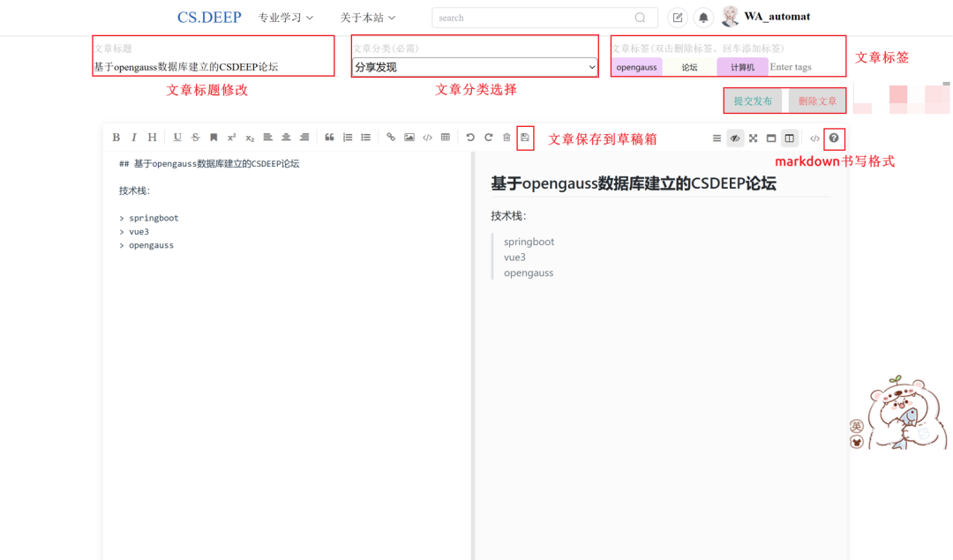Switch to single-pane reading mode icon
The height and width of the screenshot is (560, 953).
click(x=771, y=138)
